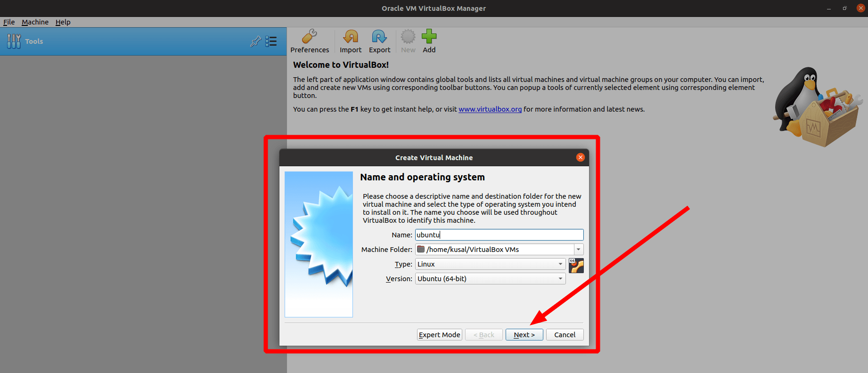Open the Version dropdown showing Ubuntu (64-bit)
This screenshot has width=868, height=373.
490,279
